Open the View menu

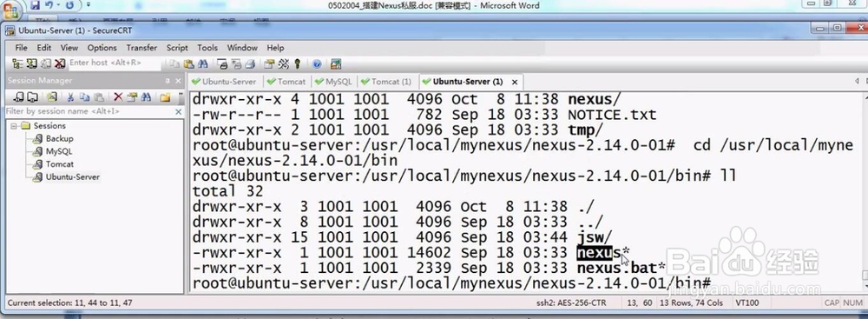point(69,48)
